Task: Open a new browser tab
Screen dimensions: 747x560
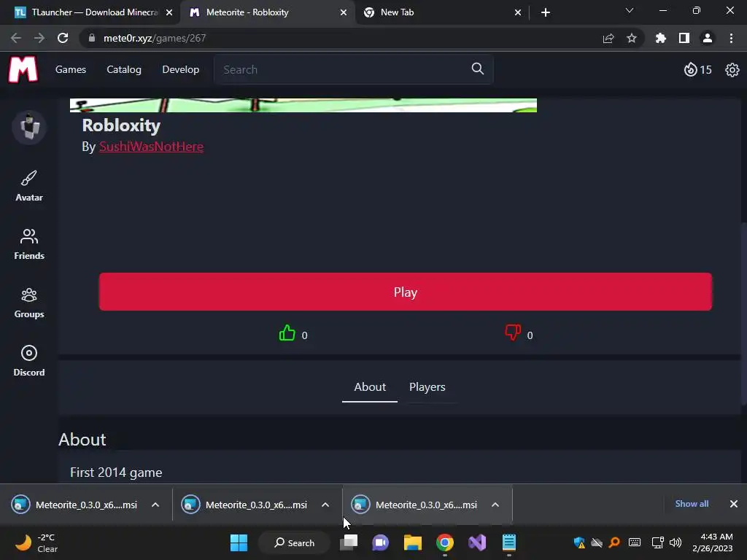Action: pos(546,12)
